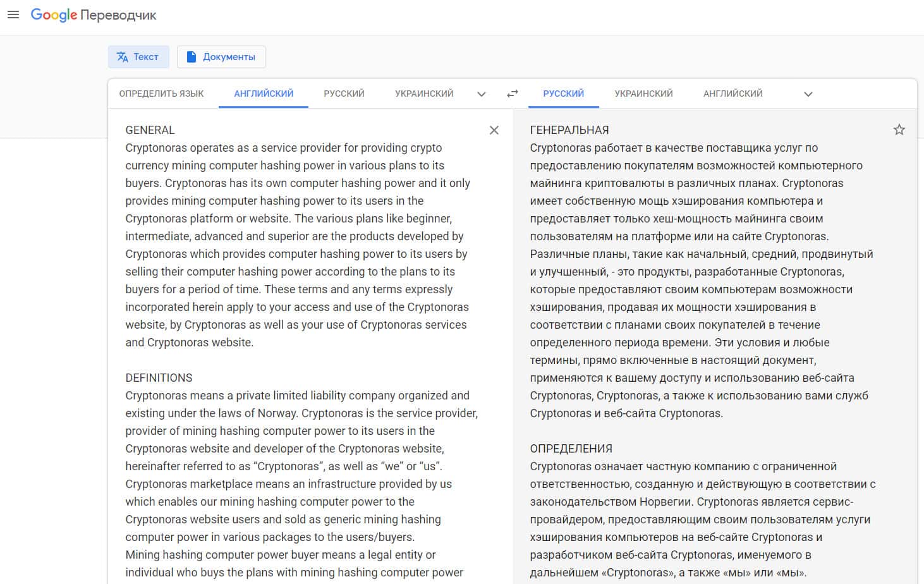Click the line starting 'законодательством Норвегии'
Image resolution: width=924 pixels, height=584 pixels.
point(691,502)
